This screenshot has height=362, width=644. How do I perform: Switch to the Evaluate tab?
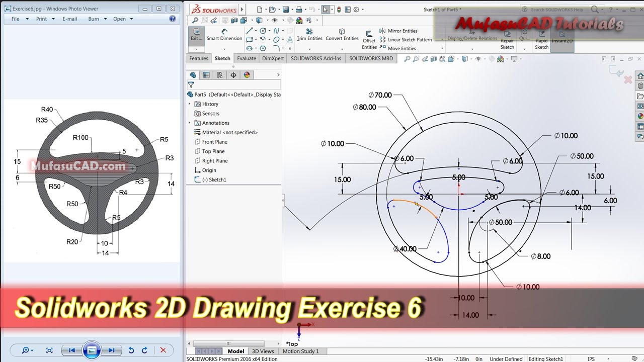[247, 58]
